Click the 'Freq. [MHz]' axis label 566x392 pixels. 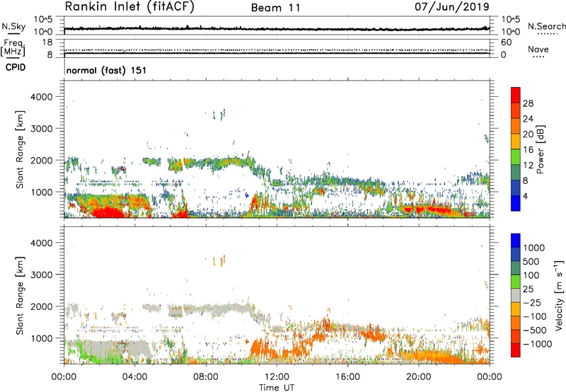coord(13,48)
